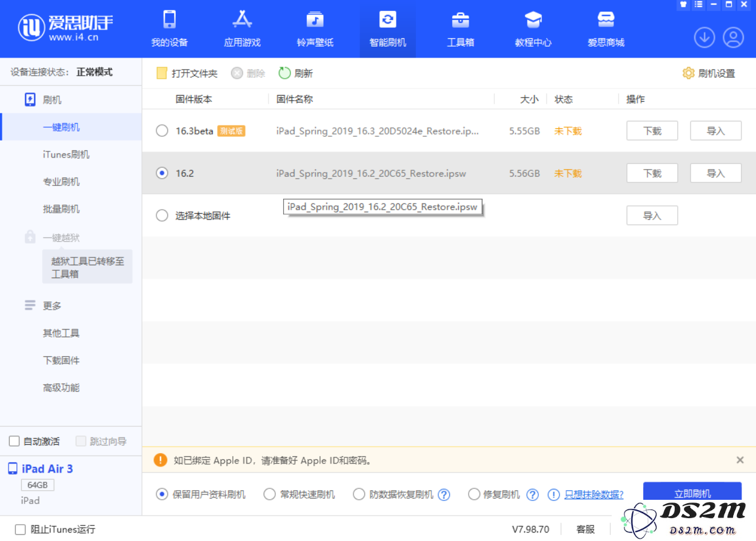Switch to the 智能刷机 tab
756x541 pixels.
pos(387,29)
